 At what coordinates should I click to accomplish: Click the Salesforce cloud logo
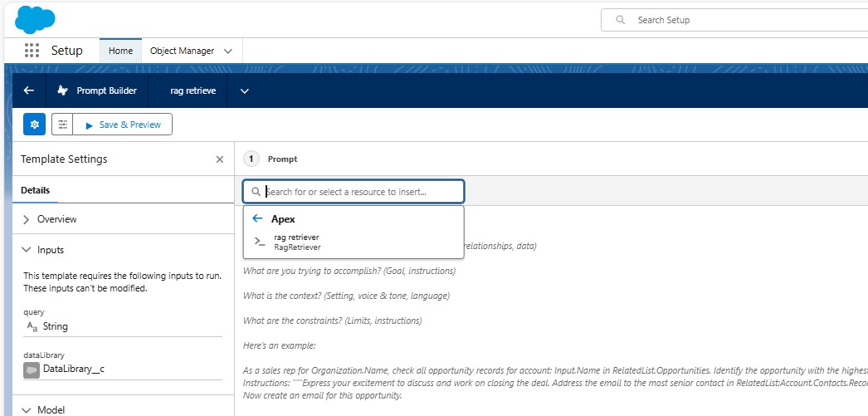pos(35,20)
